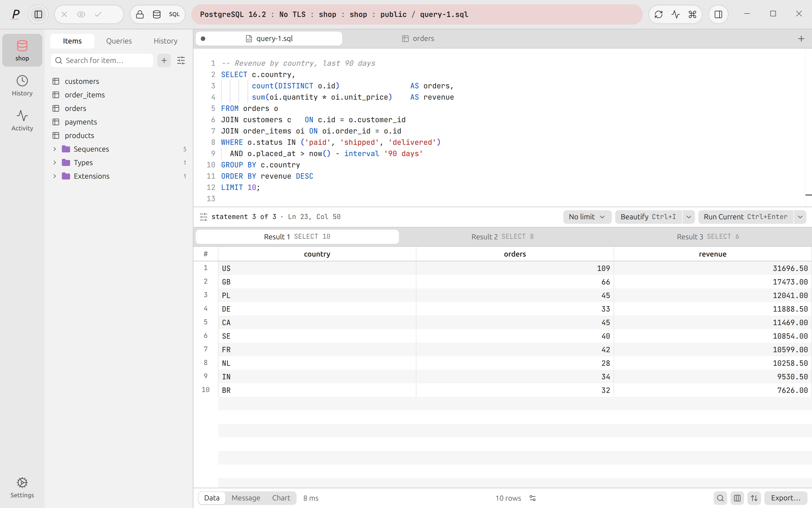Add a new tab with plus icon

801,39
